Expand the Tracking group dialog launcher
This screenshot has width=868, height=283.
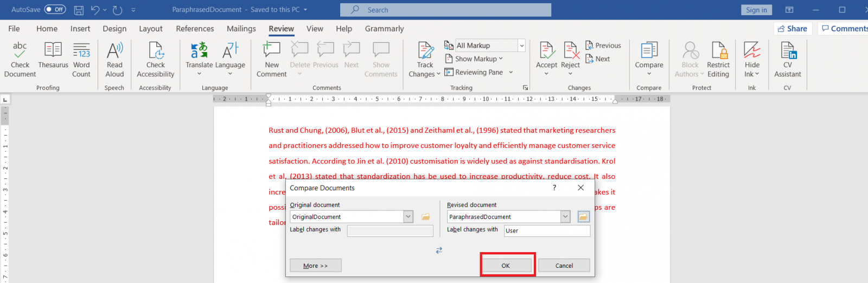(525, 87)
